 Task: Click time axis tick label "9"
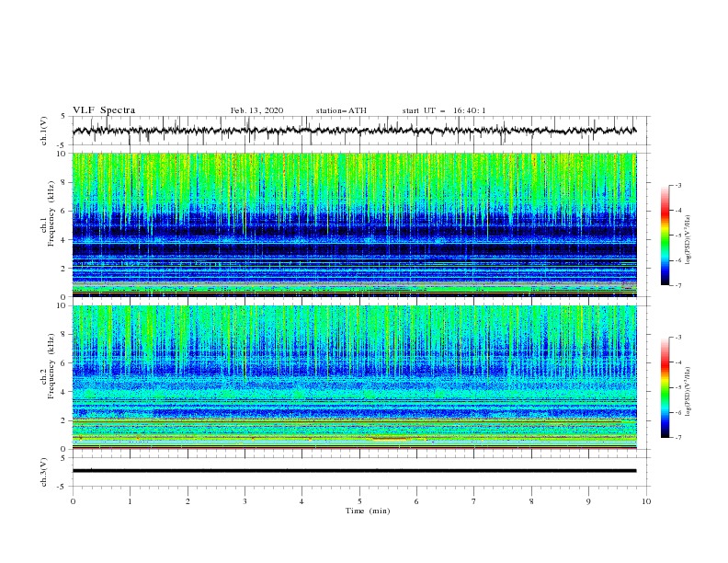click(x=588, y=501)
